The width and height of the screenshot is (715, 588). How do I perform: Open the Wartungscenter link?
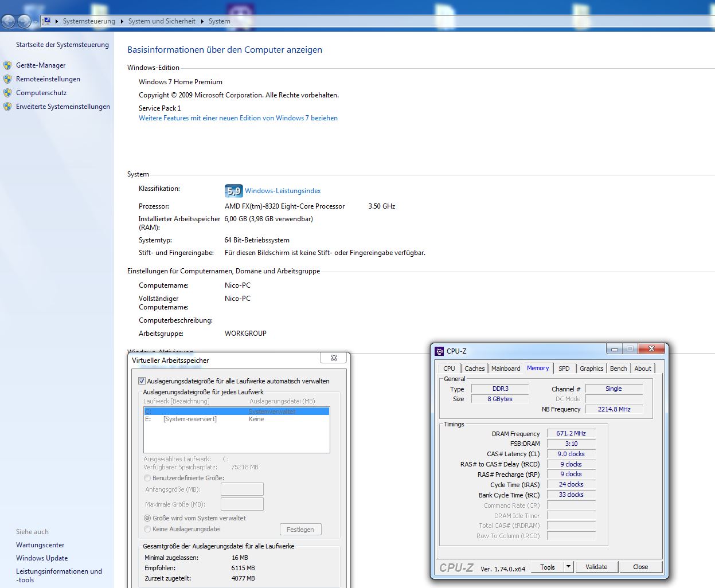point(40,545)
